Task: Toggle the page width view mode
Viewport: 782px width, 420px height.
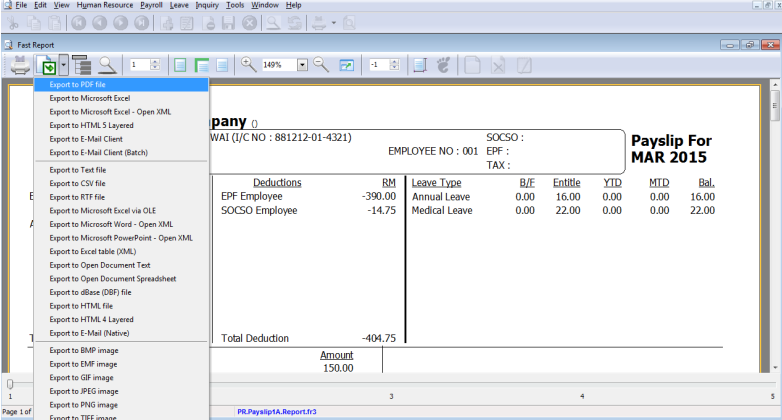Action: click(222, 65)
